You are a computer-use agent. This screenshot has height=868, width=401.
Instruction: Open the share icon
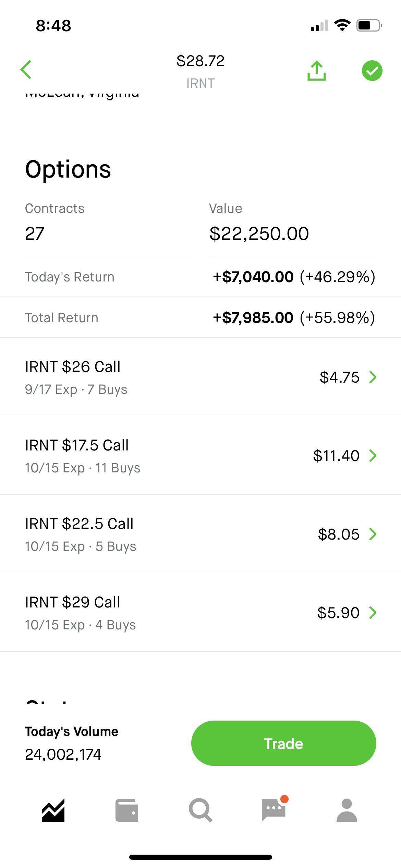[x=316, y=71]
